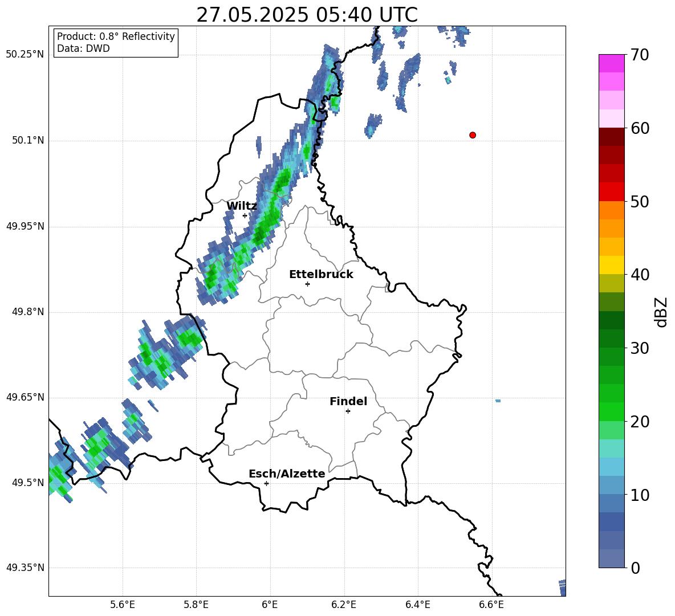This screenshot has width=675, height=616.
Task: Click the 10 colorbar tick label
Action: 640,495
